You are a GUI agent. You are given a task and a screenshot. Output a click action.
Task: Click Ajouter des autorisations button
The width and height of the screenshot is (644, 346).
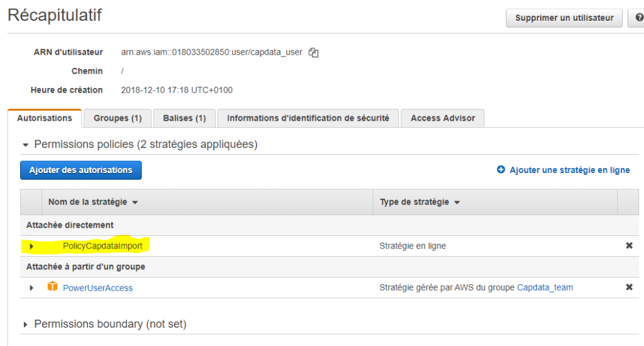pos(81,170)
